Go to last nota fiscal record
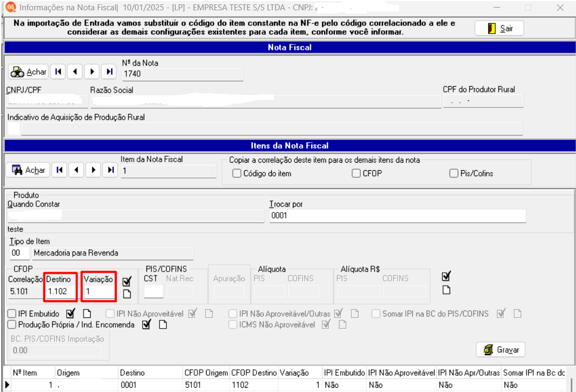Image resolution: width=576 pixels, height=392 pixels. coord(109,72)
